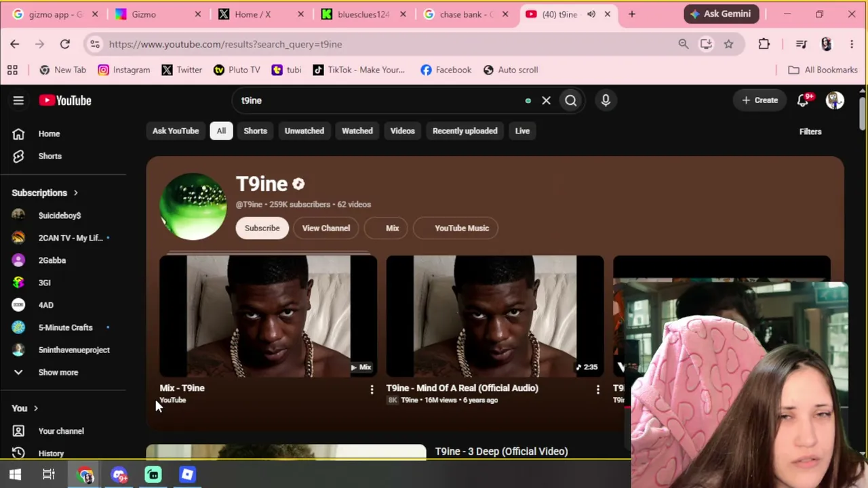This screenshot has height=488, width=868.
Task: Start voice search with the microphone icon
Action: 606,100
